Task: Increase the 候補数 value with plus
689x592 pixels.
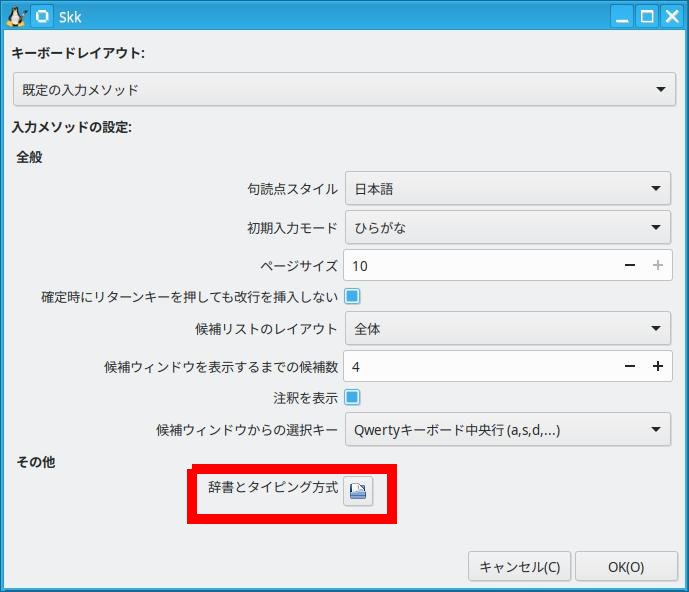Action: [x=658, y=366]
